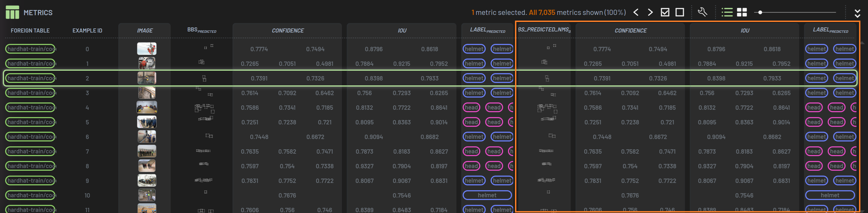Click the BS_PREDICTED_NMS column header
The height and width of the screenshot is (213, 868).
click(544, 30)
